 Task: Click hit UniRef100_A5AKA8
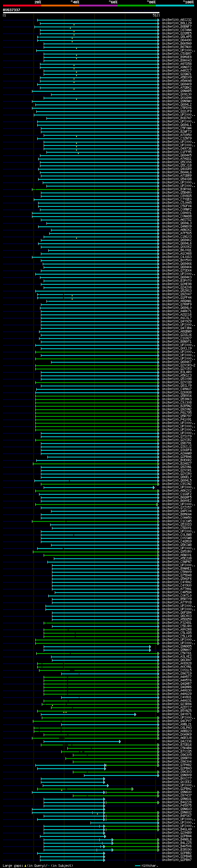(177, 81)
